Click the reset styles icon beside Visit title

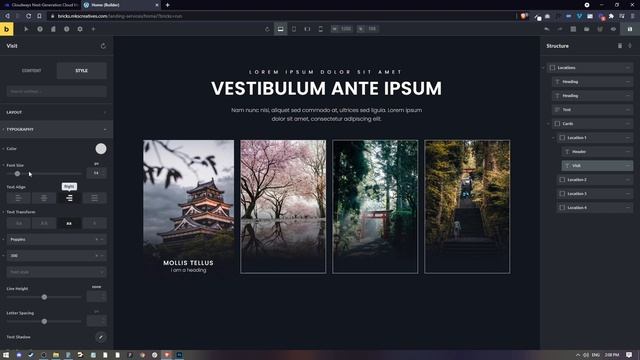pyautogui.click(x=103, y=46)
